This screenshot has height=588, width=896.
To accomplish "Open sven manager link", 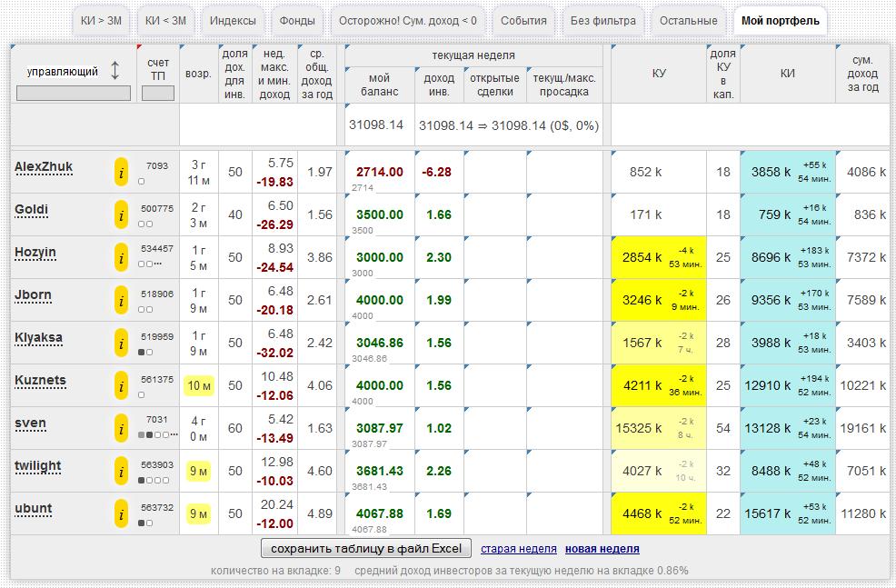I will (30, 423).
